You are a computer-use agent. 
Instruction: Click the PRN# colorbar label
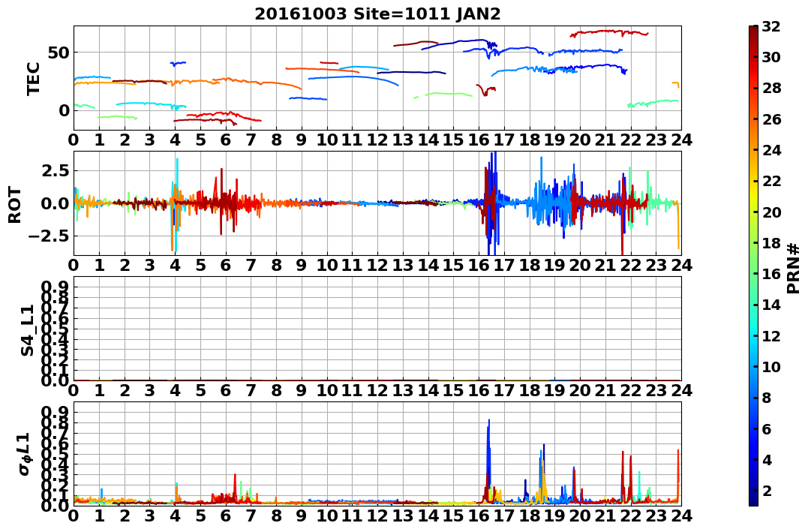793,268
